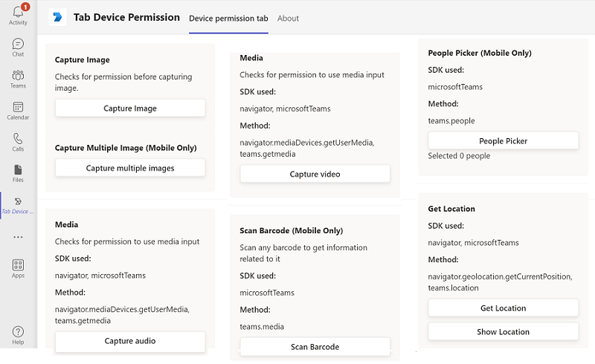Screen dimensions: 595x364
Task: Go to Teams in left rail
Action: [18, 76]
